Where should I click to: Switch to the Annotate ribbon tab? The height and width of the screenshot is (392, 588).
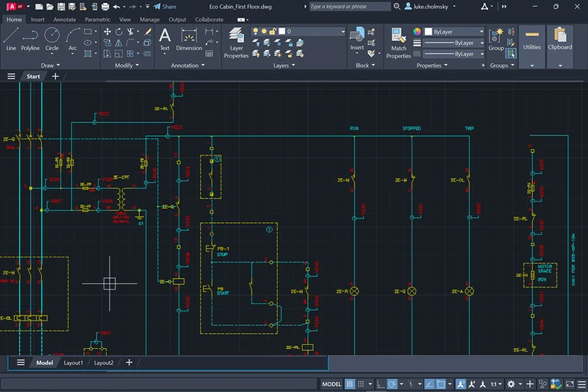coord(64,19)
